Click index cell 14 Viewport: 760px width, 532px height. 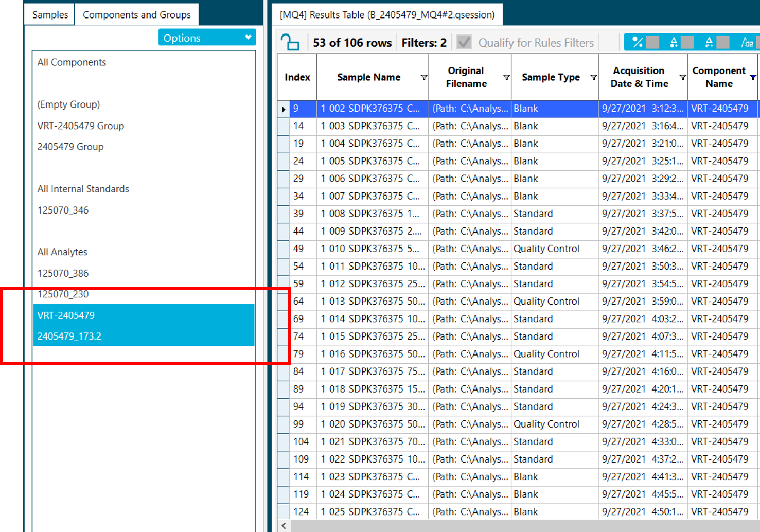303,126
